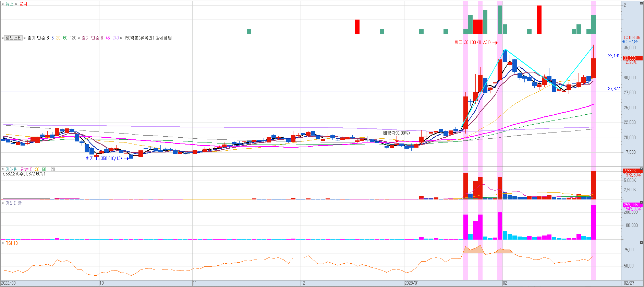Click the marker before 150억봉(유목민) 강세패턴

pos(121,38)
